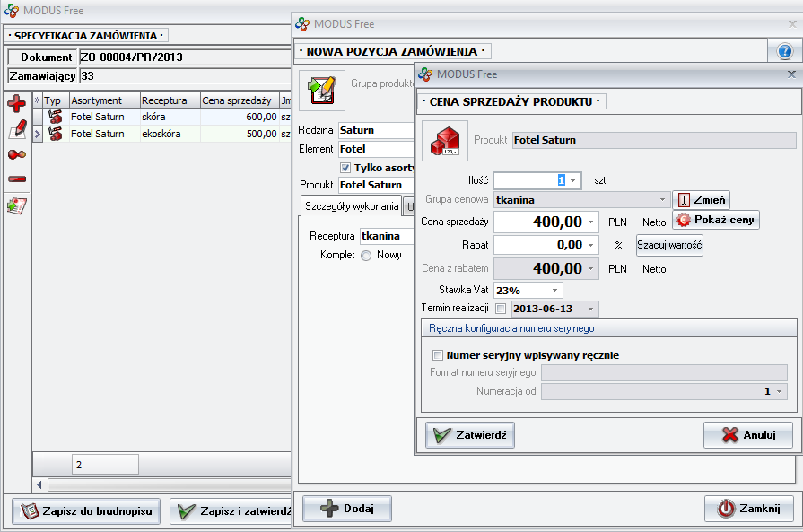The width and height of the screenshot is (803, 532).
Task: Open the Stawka Vat dropdown
Action: [x=555, y=291]
